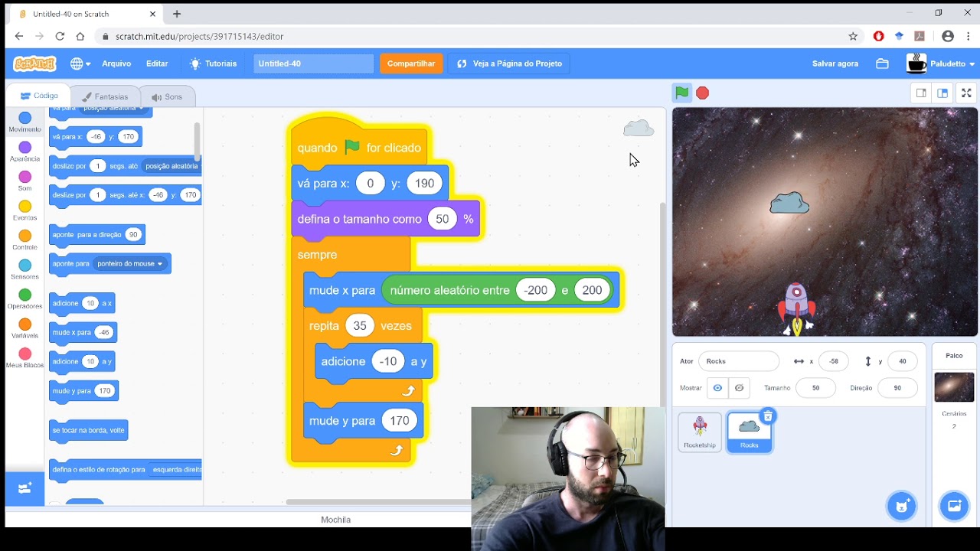Open the ponteiro do mouse dropdown
Screen dimensions: 980x551
[129, 263]
